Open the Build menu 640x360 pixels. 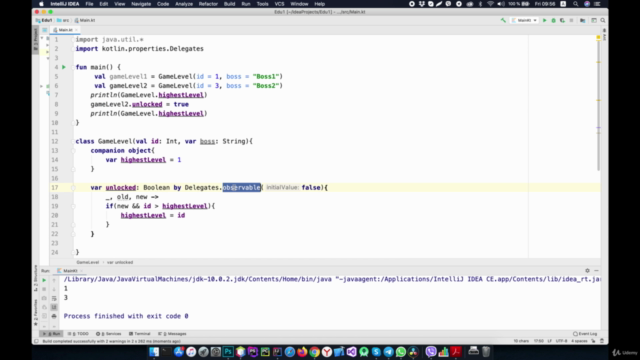point(229,4)
